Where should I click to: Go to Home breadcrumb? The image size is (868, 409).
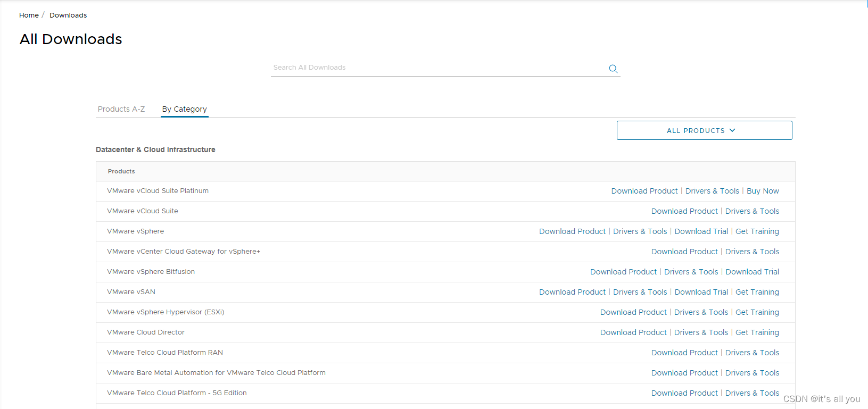pyautogui.click(x=29, y=15)
